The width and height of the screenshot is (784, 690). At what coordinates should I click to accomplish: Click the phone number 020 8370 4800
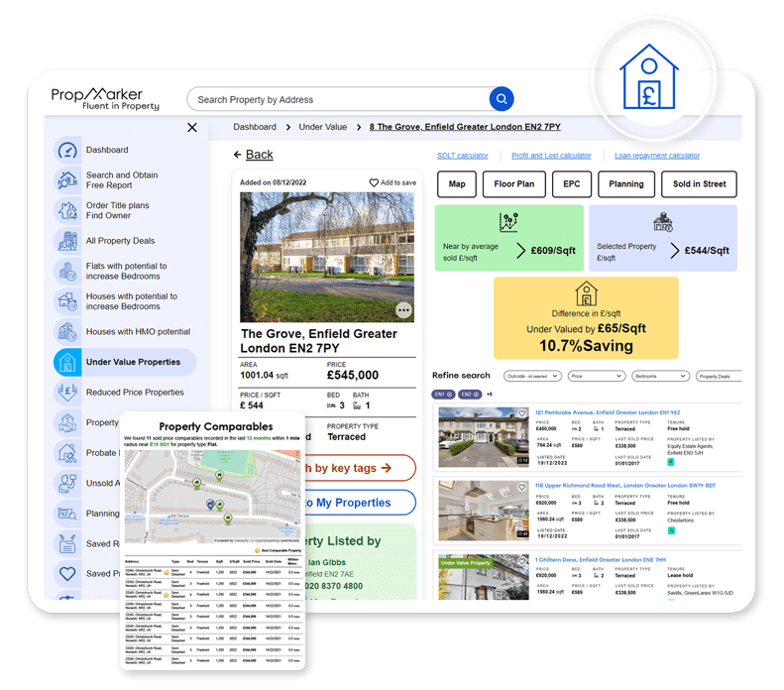[334, 586]
